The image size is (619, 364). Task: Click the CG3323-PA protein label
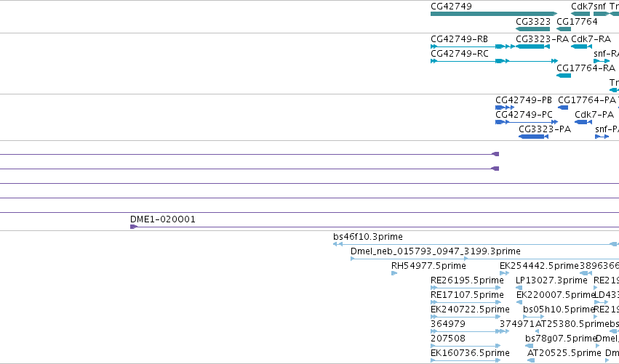(545, 129)
